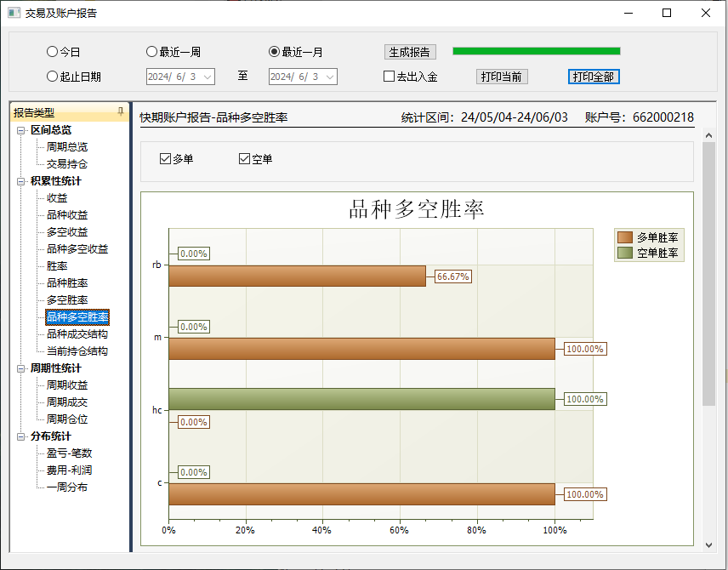728x570 pixels.
Task: Open the end date dropdown
Action: [x=329, y=77]
